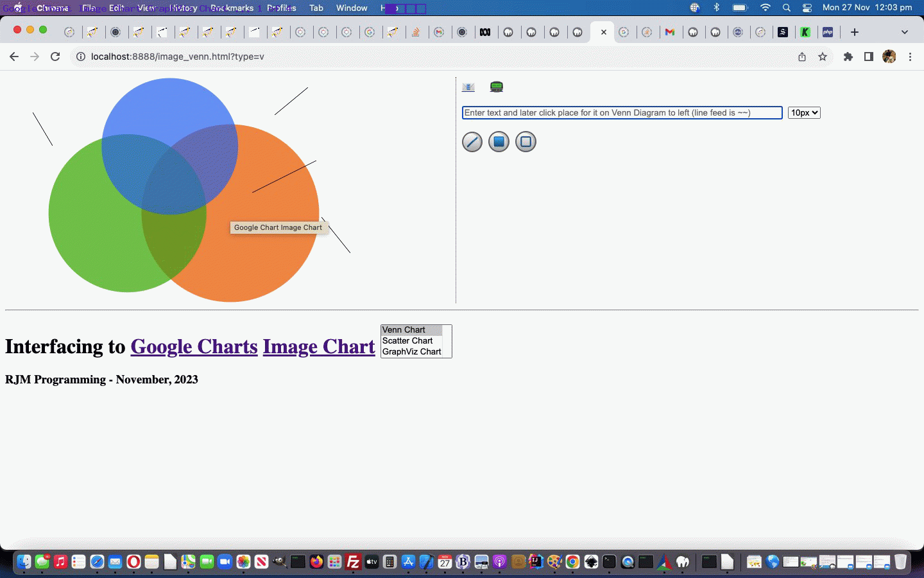Viewport: 924px width, 578px height.
Task: Open Firefox from the Dock
Action: click(x=316, y=562)
